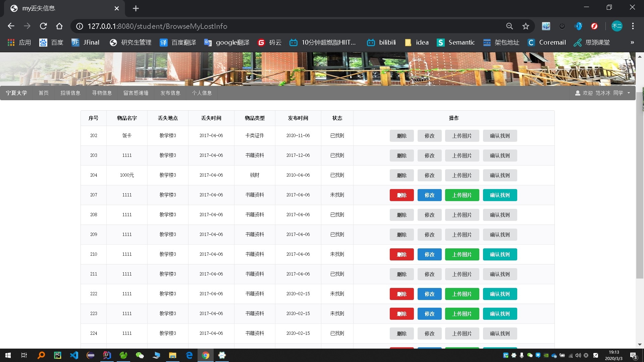Open the 招领信息 navigation menu item

pos(70,93)
